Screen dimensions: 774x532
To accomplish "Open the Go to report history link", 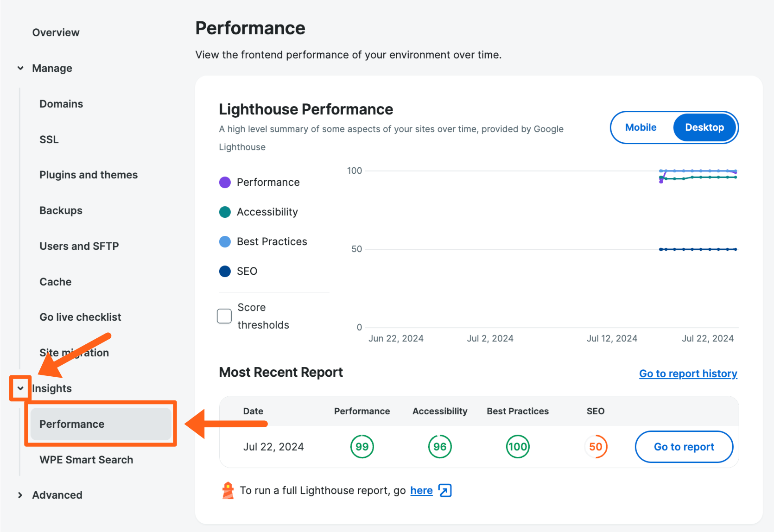I will point(688,373).
